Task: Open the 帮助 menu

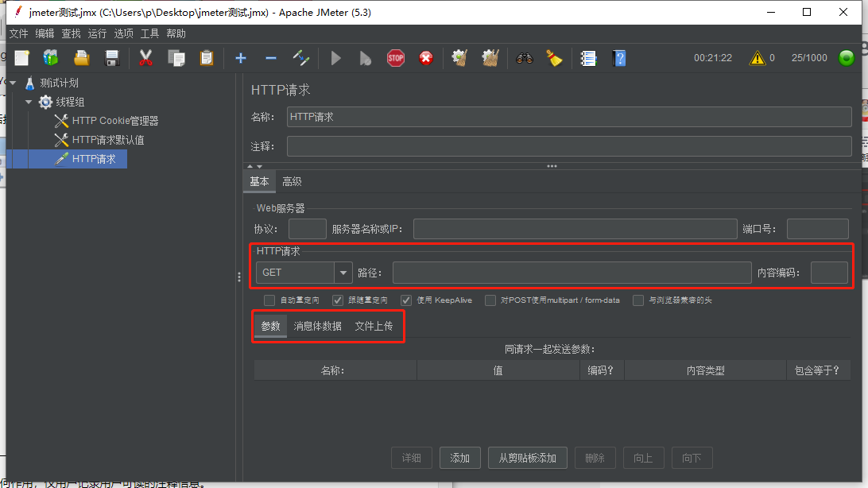Action: [176, 33]
